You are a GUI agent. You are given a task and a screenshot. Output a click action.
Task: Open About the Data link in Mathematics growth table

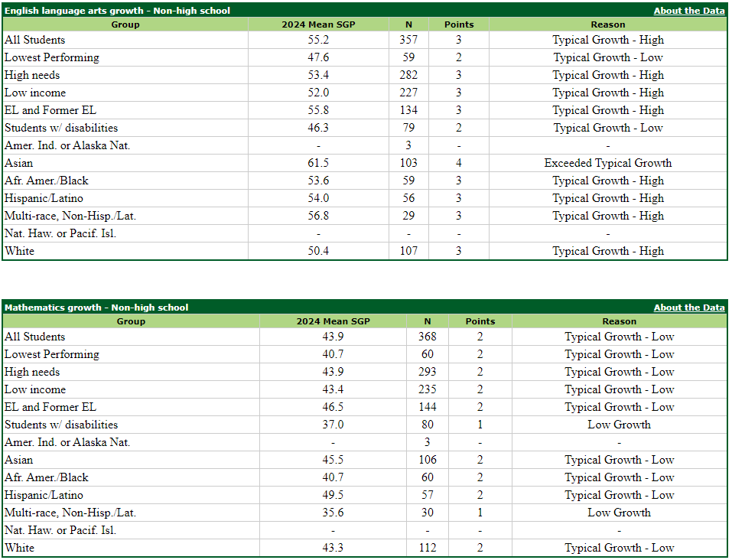(689, 308)
